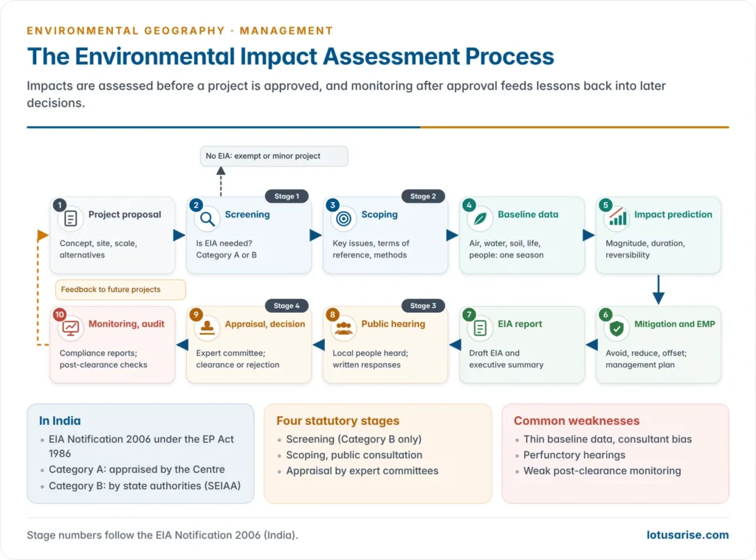
Task: Click the 'Baseline data' heading
Action: point(528,215)
